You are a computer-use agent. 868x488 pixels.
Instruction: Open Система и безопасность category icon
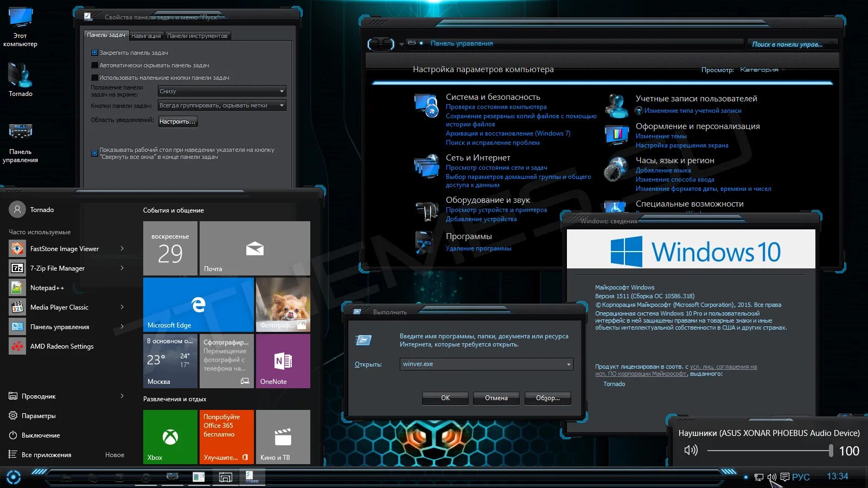point(426,105)
